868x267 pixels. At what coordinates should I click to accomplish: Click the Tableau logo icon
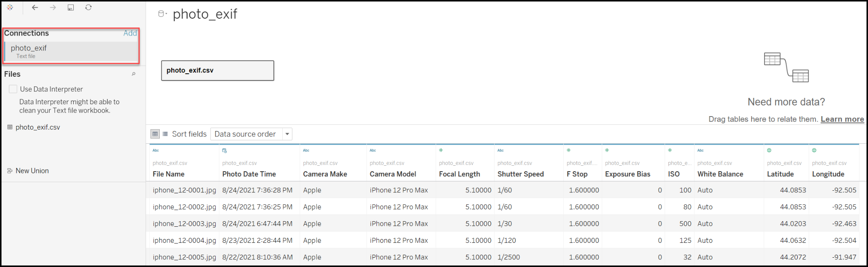(10, 7)
